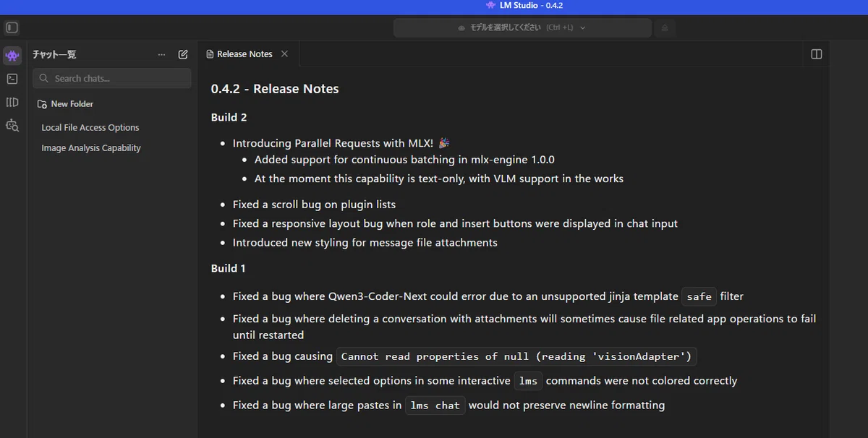Create a new chat with pencil icon
This screenshot has height=438, width=868.
[183, 54]
